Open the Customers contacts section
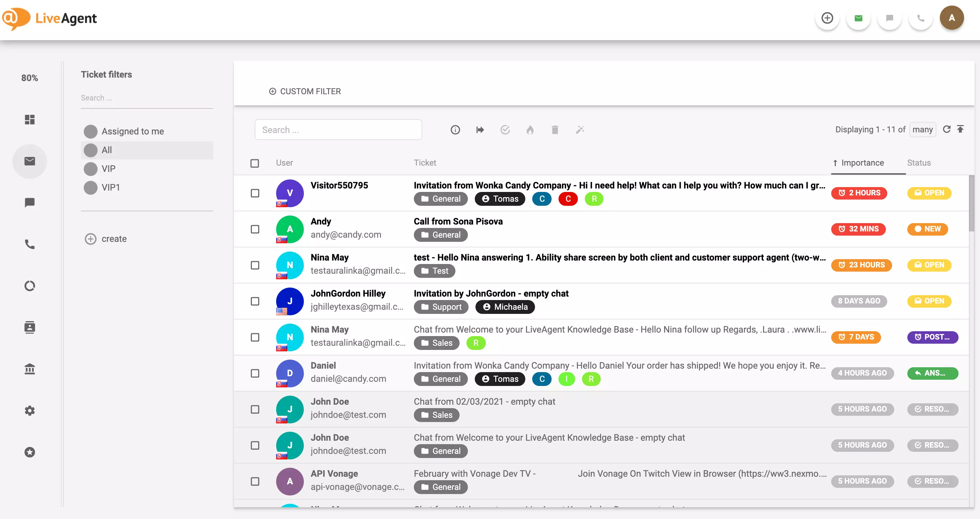 (29, 327)
